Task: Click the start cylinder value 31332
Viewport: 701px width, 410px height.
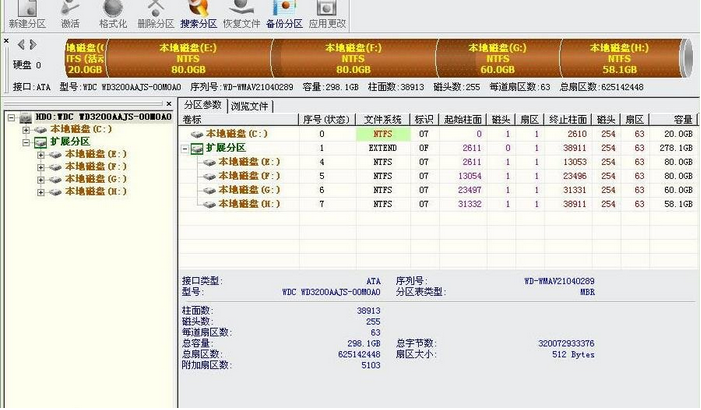Action: coord(469,204)
